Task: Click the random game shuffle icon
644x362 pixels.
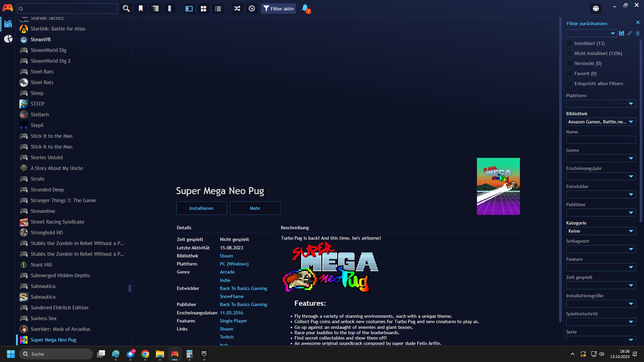Action: coord(237,9)
